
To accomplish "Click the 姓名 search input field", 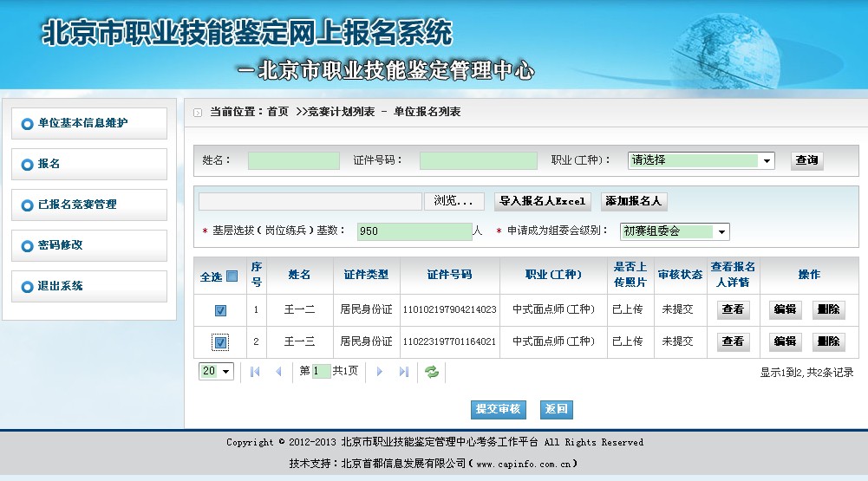I will tap(293, 161).
